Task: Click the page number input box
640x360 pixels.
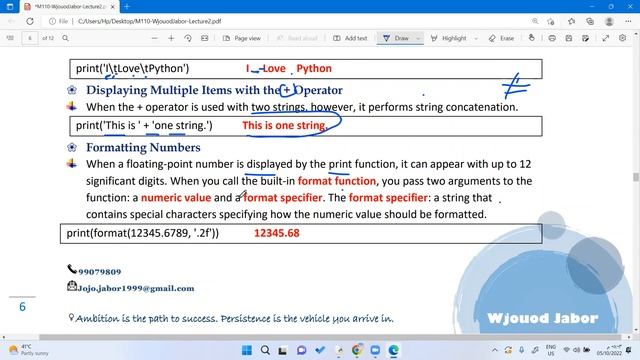Action: pyautogui.click(x=29, y=38)
